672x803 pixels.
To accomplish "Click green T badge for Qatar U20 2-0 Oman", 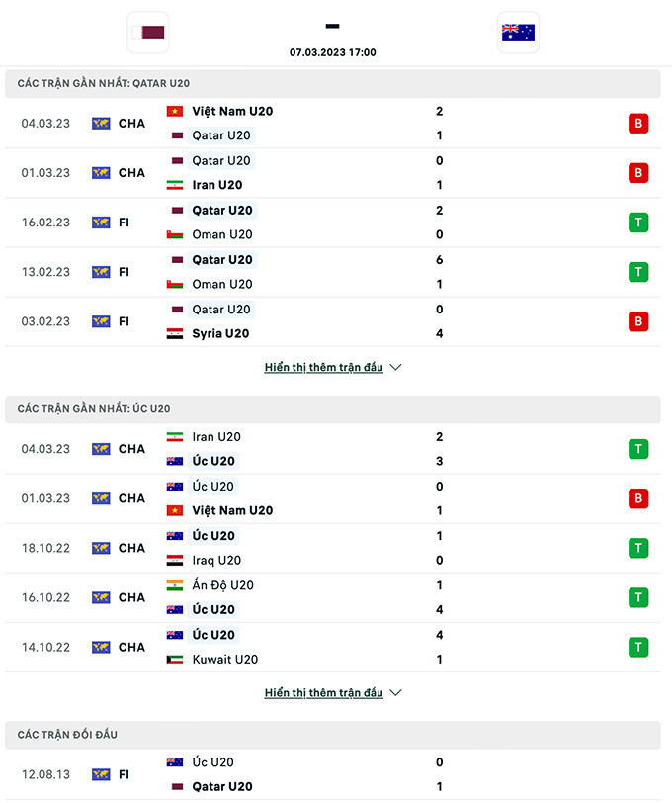I will pos(638,223).
